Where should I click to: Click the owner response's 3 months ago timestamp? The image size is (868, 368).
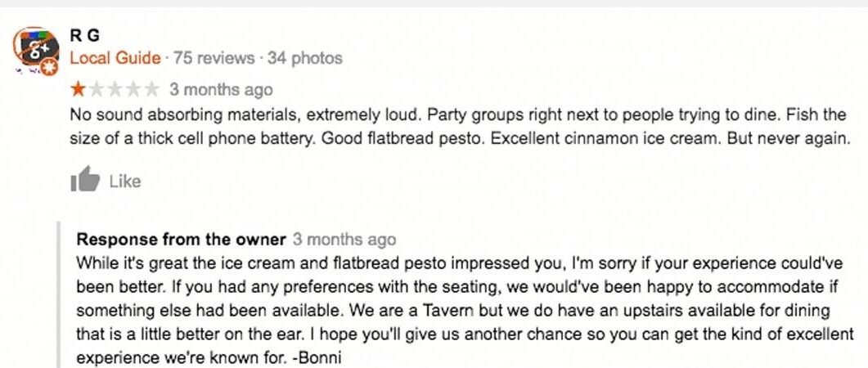344,240
